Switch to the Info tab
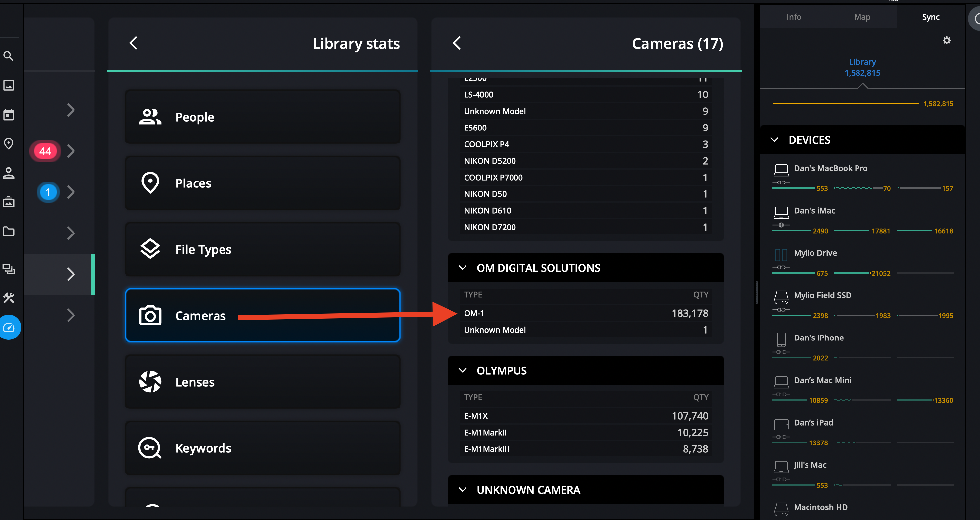Screen dimensions: 980x520 click(x=794, y=17)
